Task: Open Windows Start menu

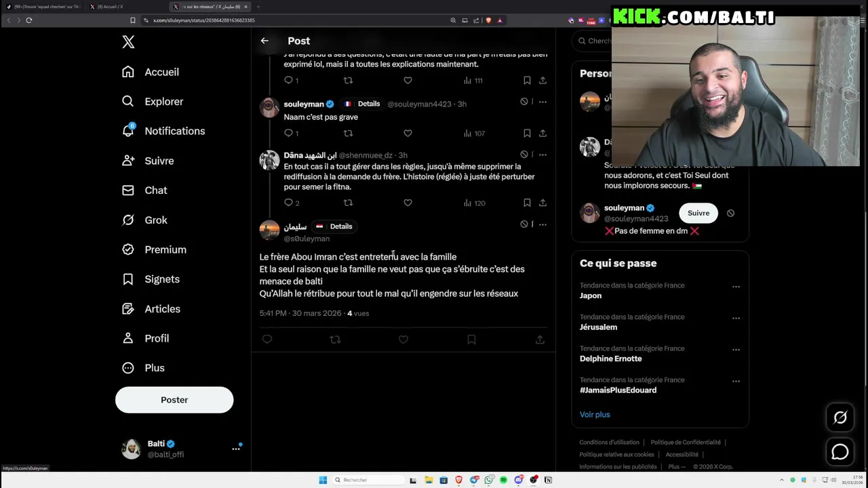Action: tap(323, 480)
